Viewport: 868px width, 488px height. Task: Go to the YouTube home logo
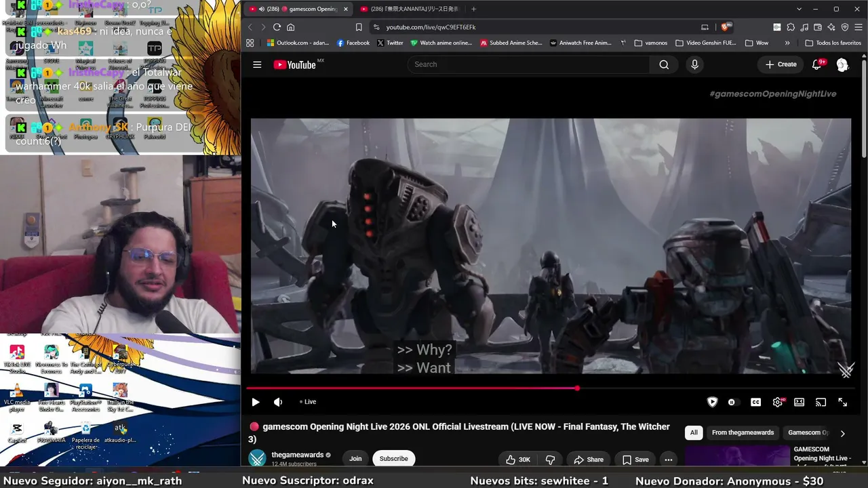point(295,64)
